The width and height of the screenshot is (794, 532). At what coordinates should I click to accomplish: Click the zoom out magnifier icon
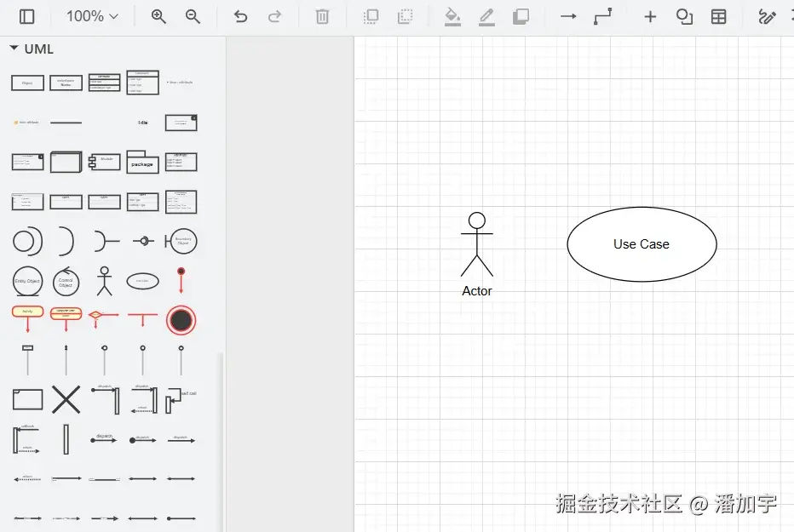point(193,17)
